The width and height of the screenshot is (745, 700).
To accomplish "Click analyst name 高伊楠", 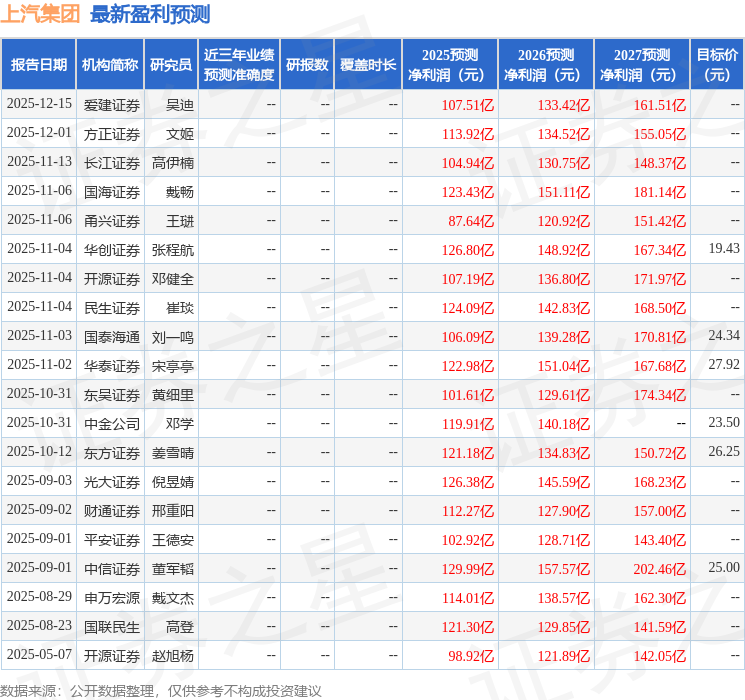I will 172,163.
